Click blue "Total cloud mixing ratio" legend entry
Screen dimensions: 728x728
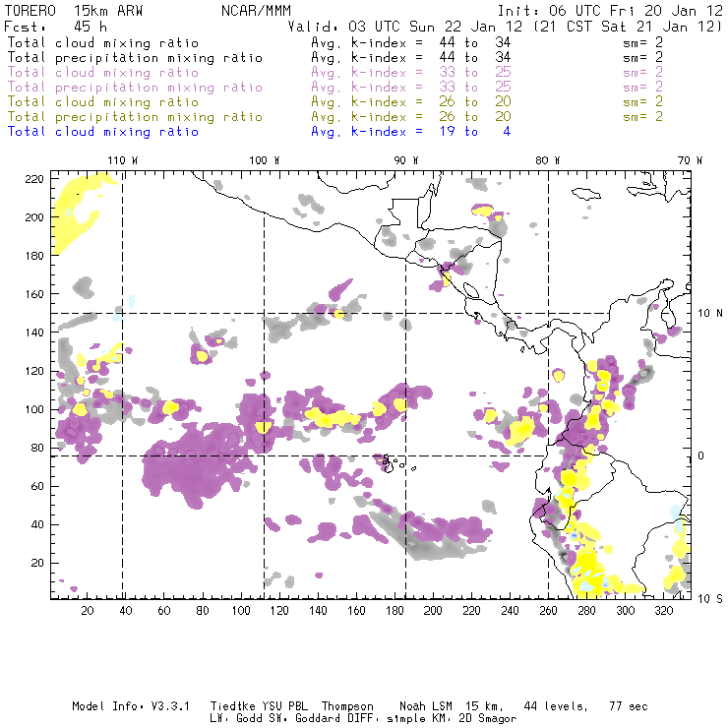pos(103,132)
